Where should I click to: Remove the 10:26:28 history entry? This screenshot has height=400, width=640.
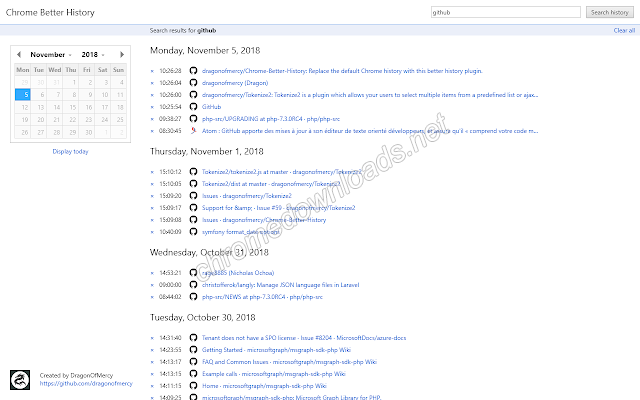152,71
